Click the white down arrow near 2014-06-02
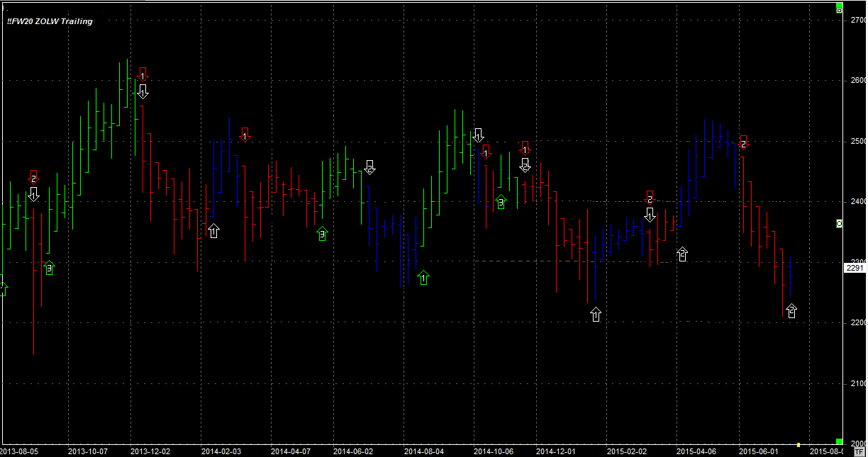 click(x=369, y=167)
